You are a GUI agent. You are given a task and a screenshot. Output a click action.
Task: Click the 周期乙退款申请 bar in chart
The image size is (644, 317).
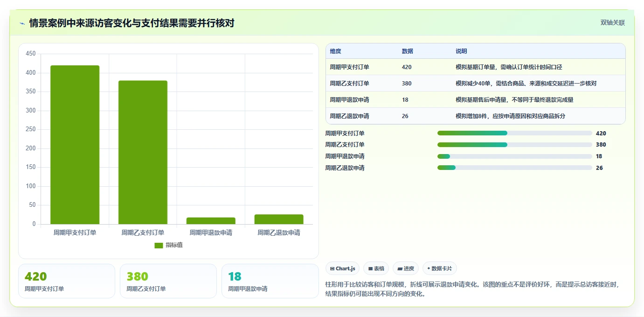pyautogui.click(x=279, y=219)
